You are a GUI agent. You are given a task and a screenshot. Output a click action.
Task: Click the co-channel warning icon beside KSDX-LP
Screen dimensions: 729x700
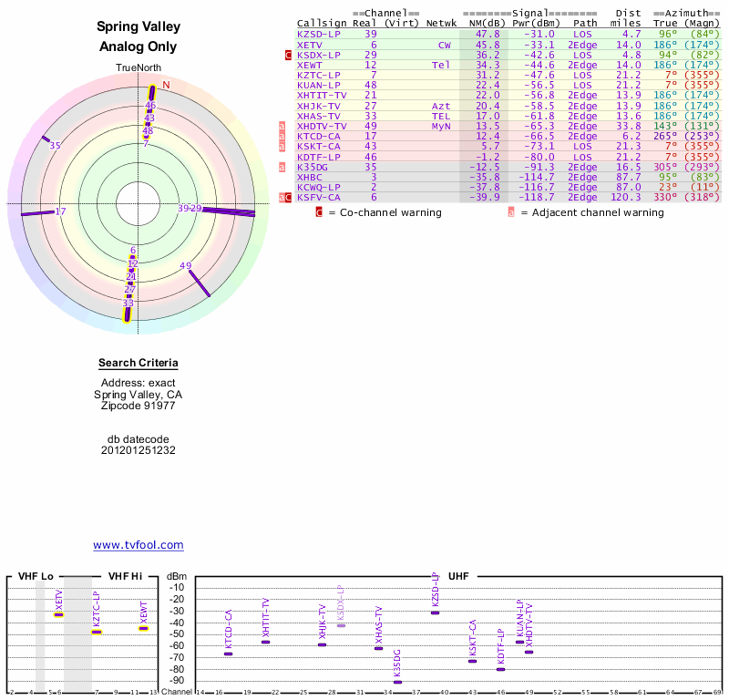click(x=289, y=55)
